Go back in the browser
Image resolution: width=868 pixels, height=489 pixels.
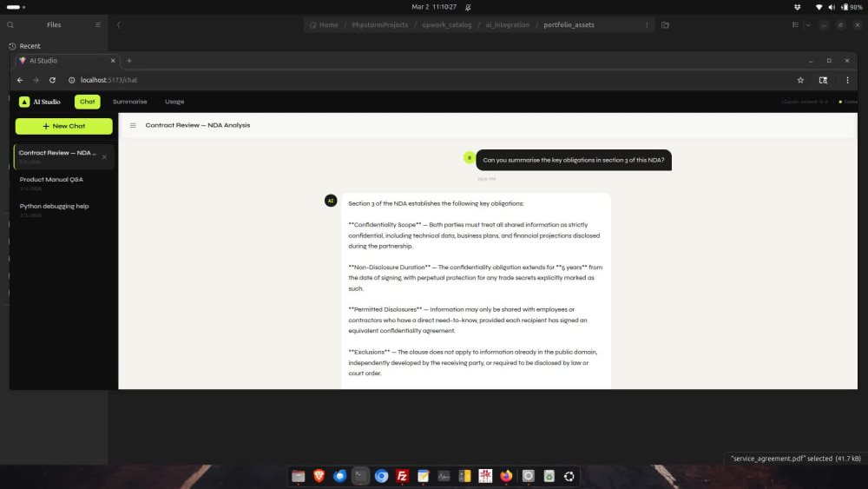(x=20, y=80)
